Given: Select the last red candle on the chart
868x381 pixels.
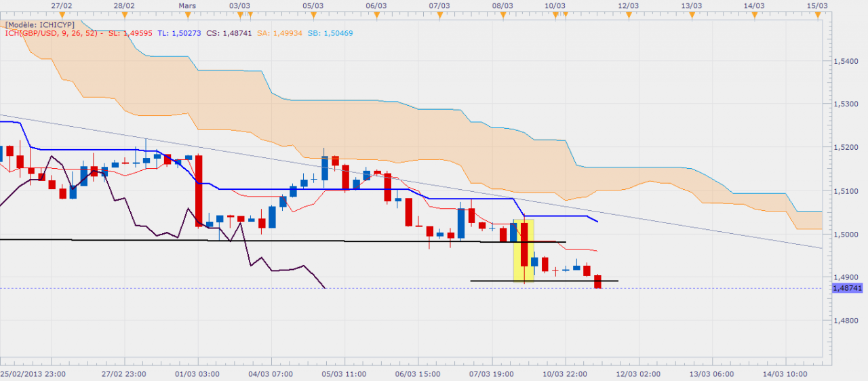Looking at the screenshot, I should coord(597,282).
